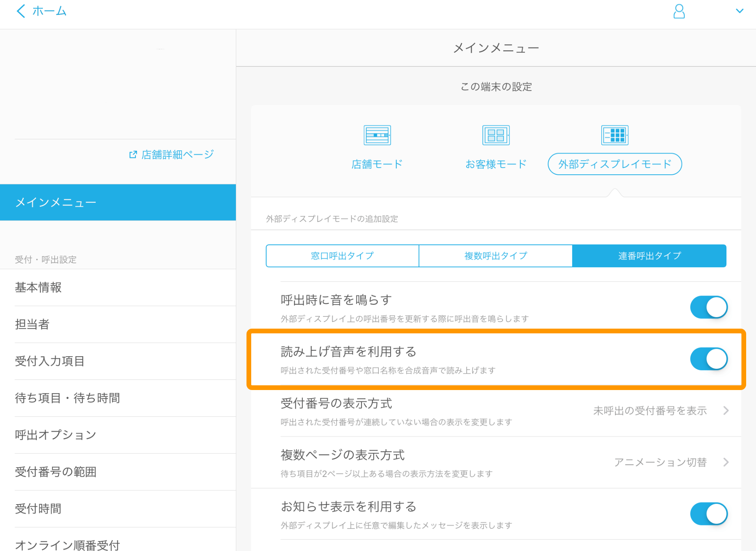Viewport: 756px width, 551px height.
Task: Open the user account icon
Action: tap(679, 11)
